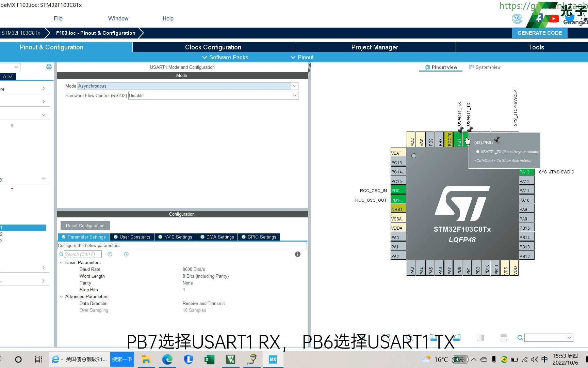This screenshot has height=368, width=588.
Task: Type in the parameter Search field
Action: tap(83, 254)
